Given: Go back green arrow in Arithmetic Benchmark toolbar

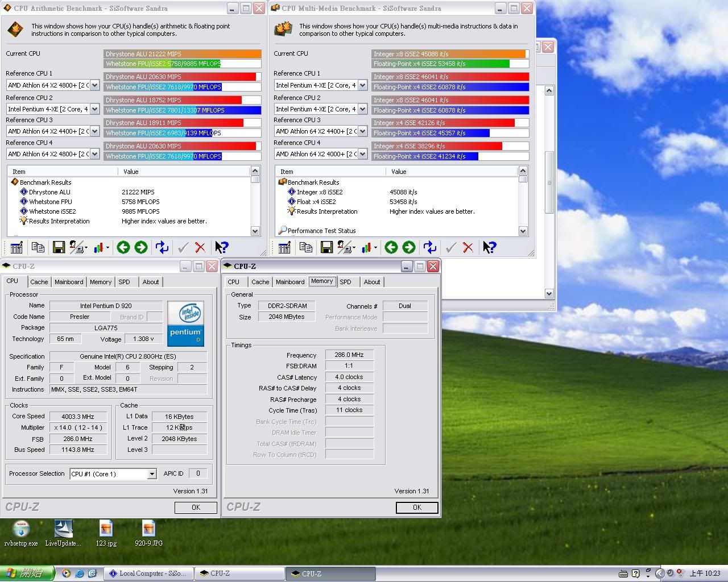Looking at the screenshot, I should (123, 247).
